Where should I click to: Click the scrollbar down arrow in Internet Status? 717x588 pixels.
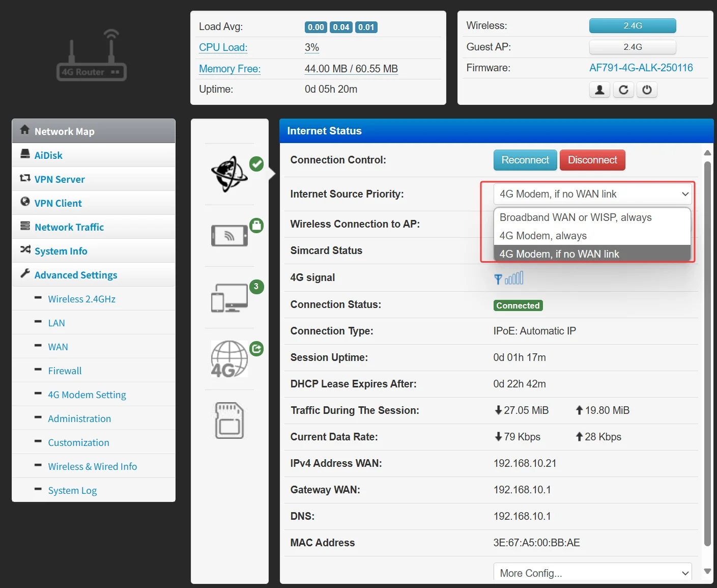click(x=707, y=571)
